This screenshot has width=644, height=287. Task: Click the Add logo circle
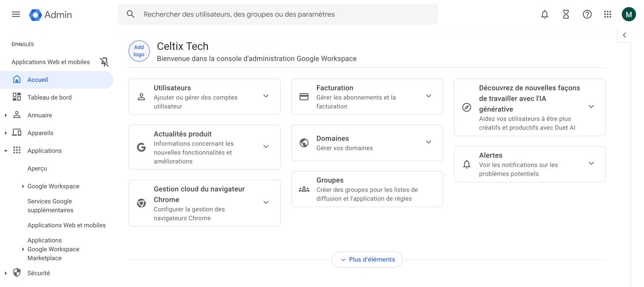coord(139,51)
